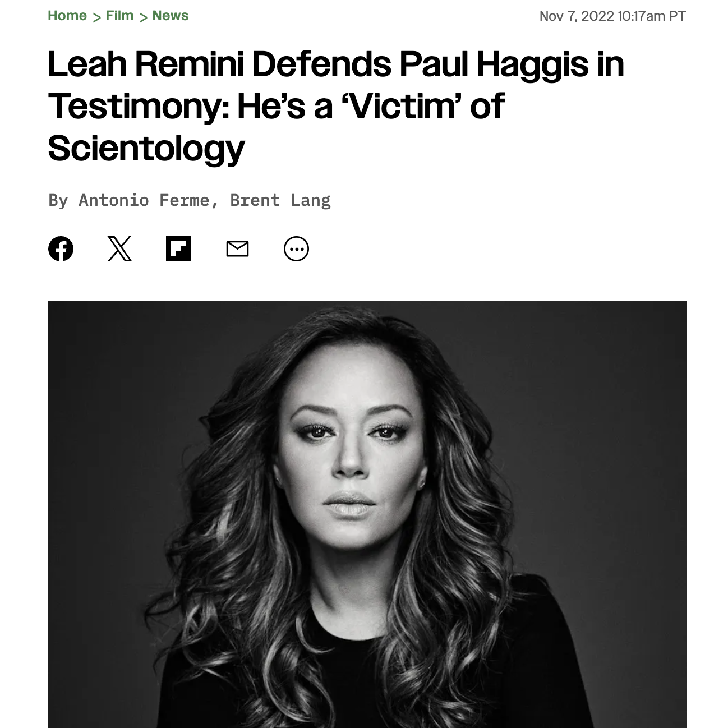Click "10:17am PT" time in the dateline
The height and width of the screenshot is (728, 728).
(x=652, y=16)
